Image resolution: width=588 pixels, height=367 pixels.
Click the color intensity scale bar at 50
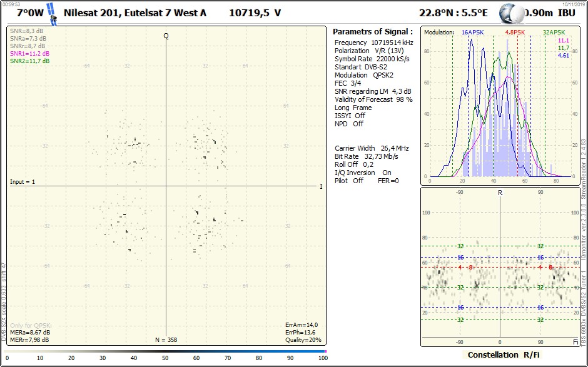coord(165,353)
